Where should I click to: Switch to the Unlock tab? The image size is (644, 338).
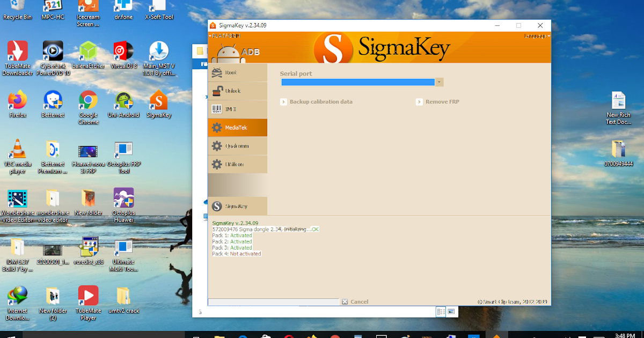(237, 91)
